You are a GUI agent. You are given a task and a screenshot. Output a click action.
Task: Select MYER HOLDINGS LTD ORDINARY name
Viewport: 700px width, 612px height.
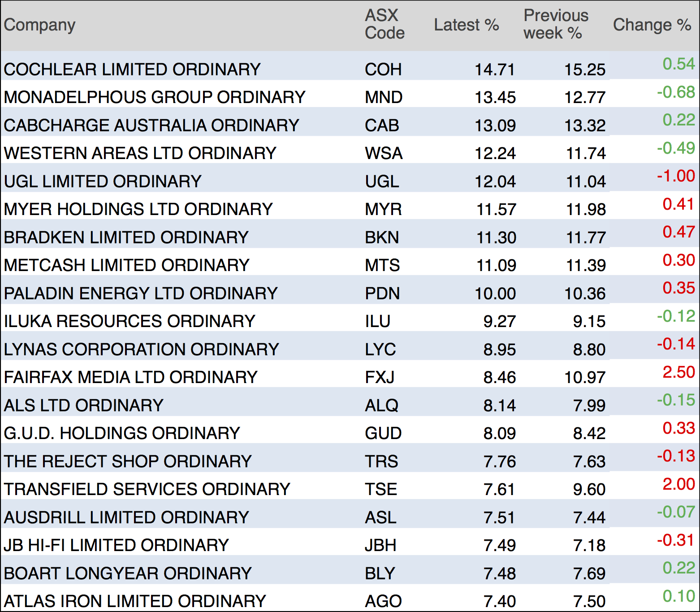pyautogui.click(x=138, y=209)
